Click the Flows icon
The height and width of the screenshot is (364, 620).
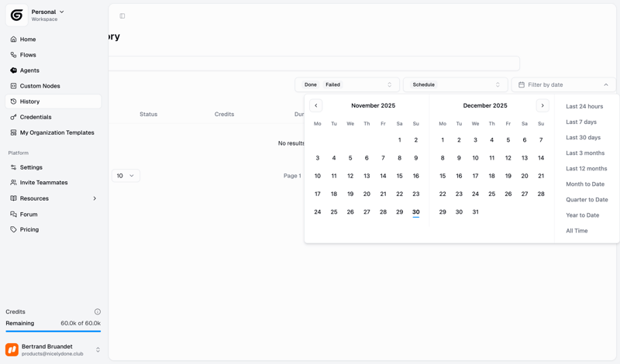13,54
